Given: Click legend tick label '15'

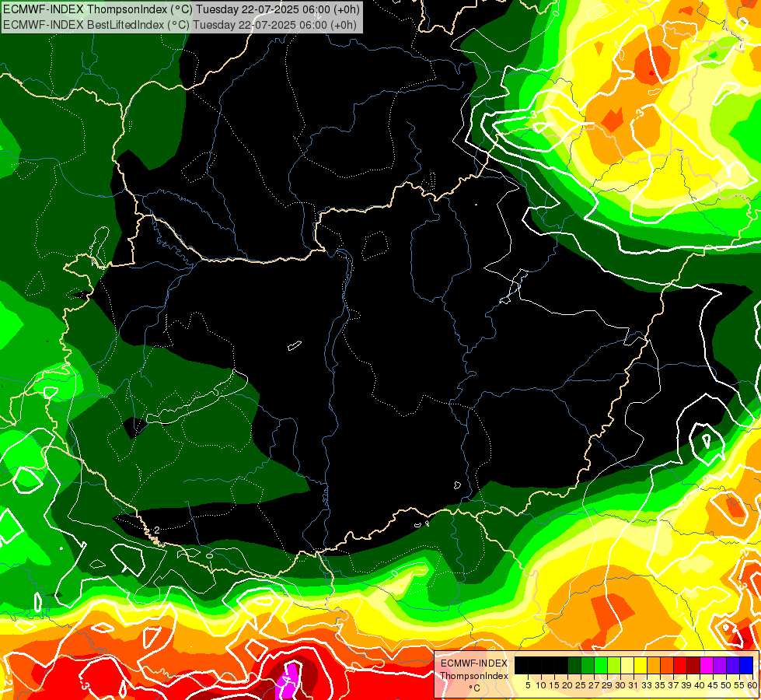Looking at the screenshot, I should pos(555,685).
